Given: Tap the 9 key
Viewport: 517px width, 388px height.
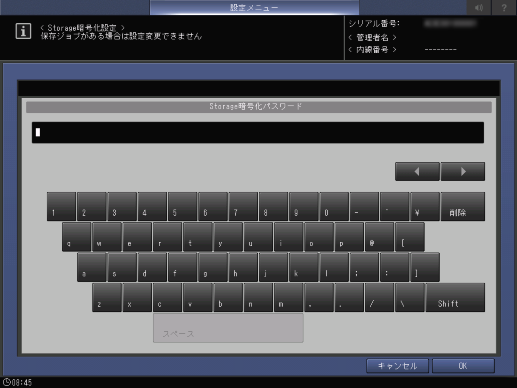Looking at the screenshot, I should click(304, 206).
